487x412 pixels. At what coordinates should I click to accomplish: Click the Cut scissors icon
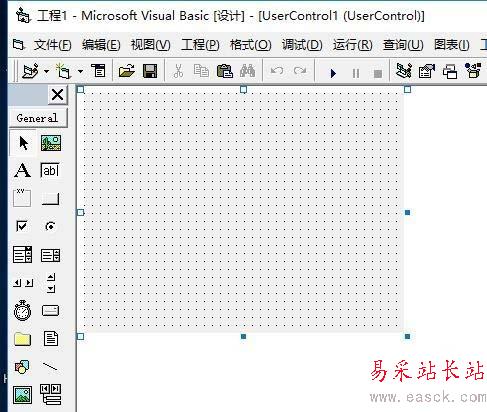click(x=178, y=71)
